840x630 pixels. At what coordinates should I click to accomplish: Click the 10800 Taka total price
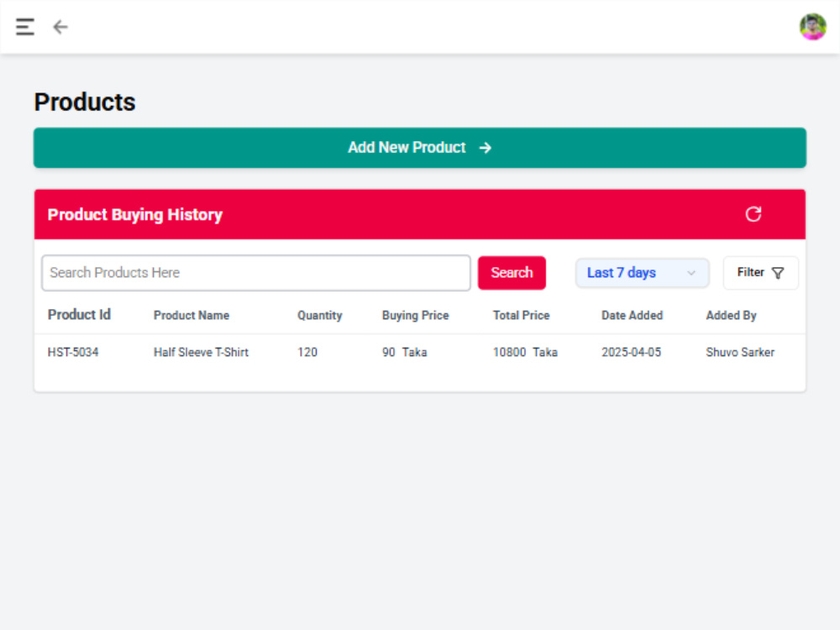525,353
